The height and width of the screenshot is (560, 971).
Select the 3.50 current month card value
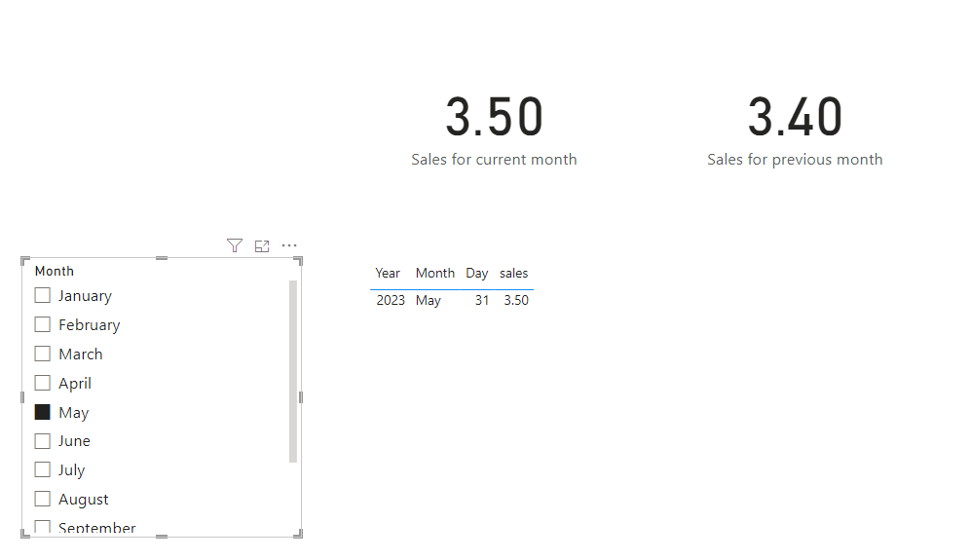coord(494,117)
